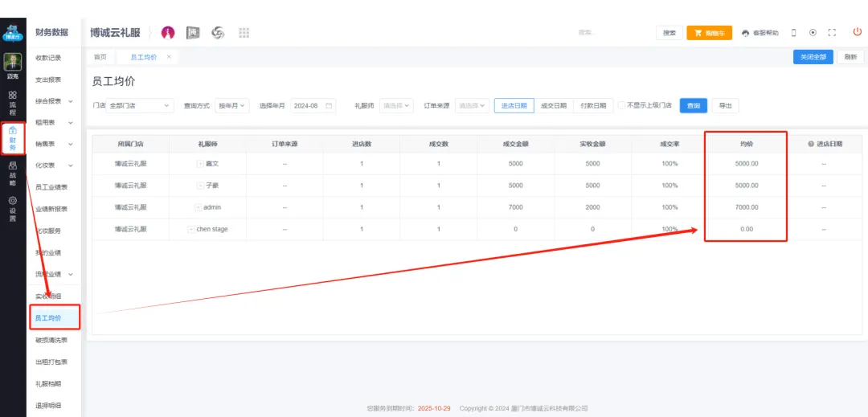This screenshot has width=868, height=417.
Task: Open the 财务 (Finance) sidebar icon
Action: click(x=12, y=140)
